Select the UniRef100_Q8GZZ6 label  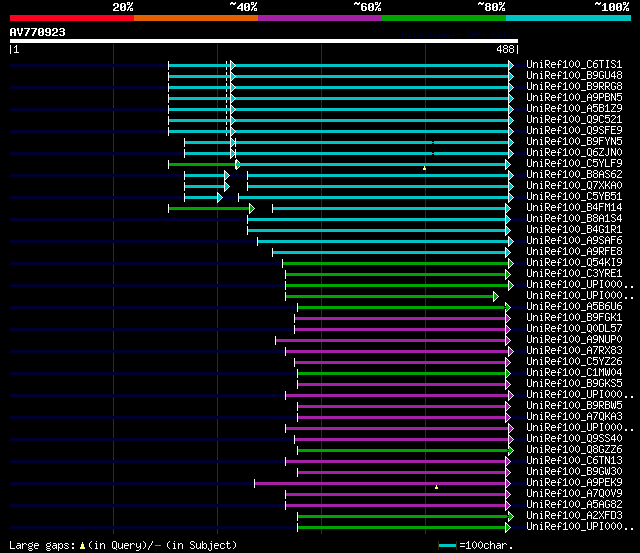point(574,450)
